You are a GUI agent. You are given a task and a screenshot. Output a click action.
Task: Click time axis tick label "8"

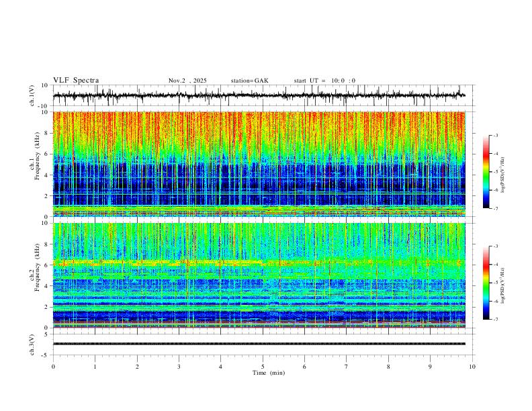coord(388,367)
